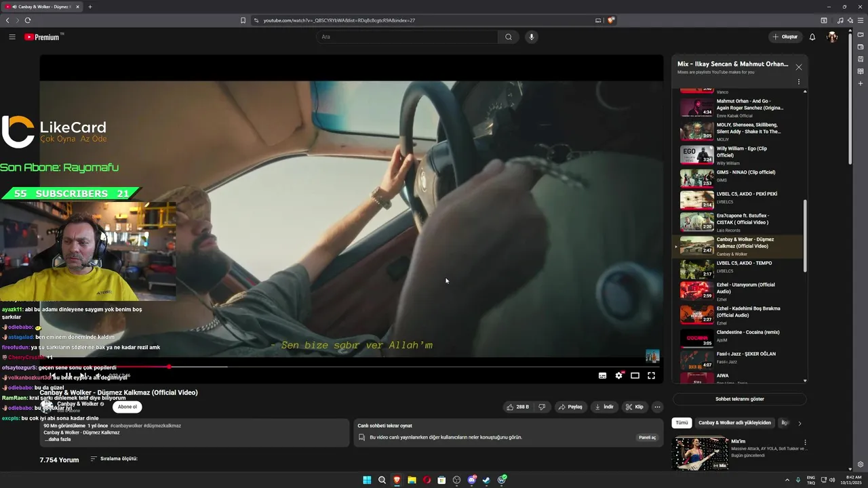
Task: Open File Explorer from taskbar
Action: click(412, 480)
